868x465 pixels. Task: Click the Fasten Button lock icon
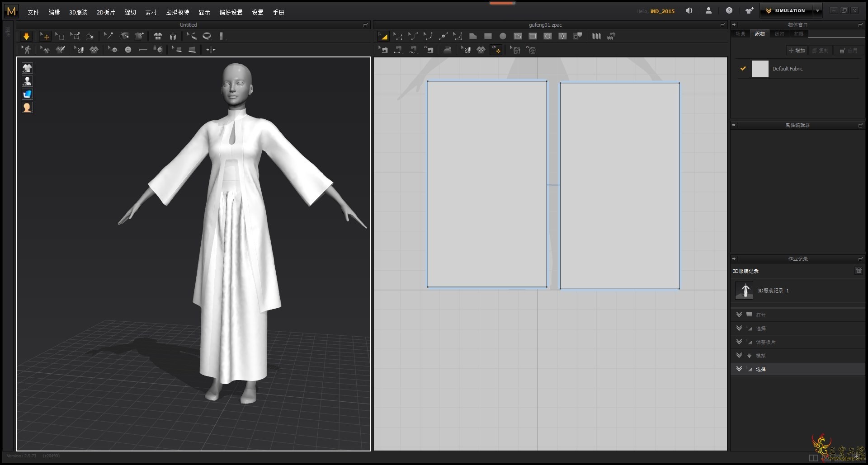[158, 50]
